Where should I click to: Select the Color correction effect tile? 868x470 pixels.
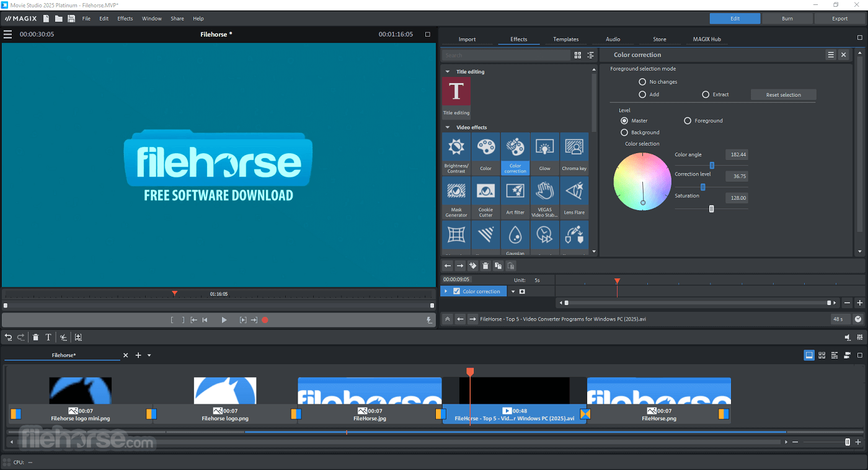pyautogui.click(x=515, y=154)
